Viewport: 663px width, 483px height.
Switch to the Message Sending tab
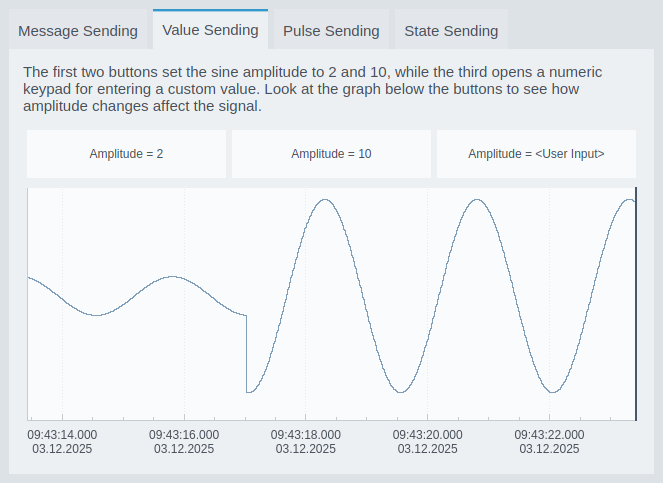[x=78, y=30]
